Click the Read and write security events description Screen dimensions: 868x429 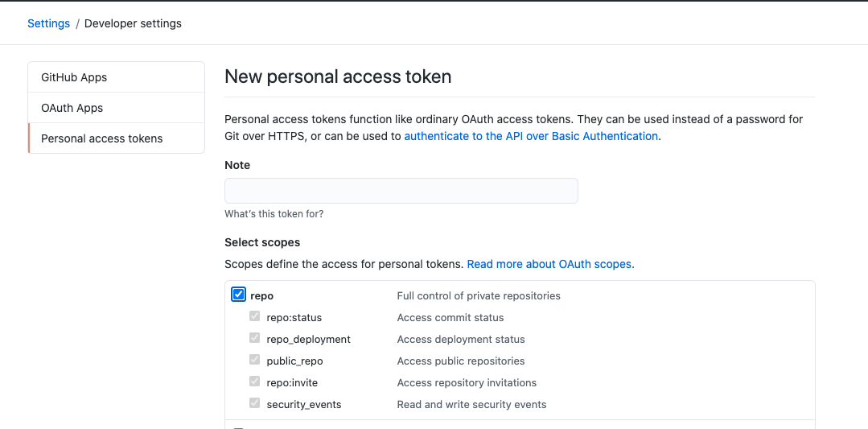pyautogui.click(x=471, y=404)
